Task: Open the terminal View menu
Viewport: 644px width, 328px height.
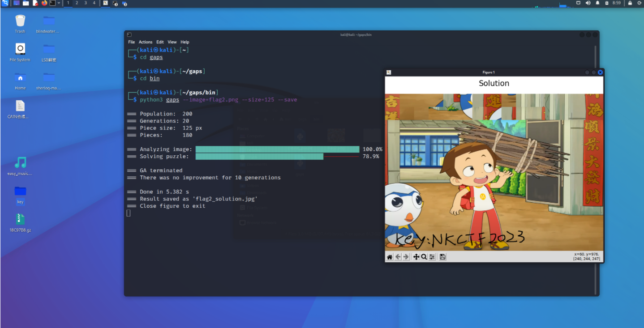Action: [x=172, y=42]
